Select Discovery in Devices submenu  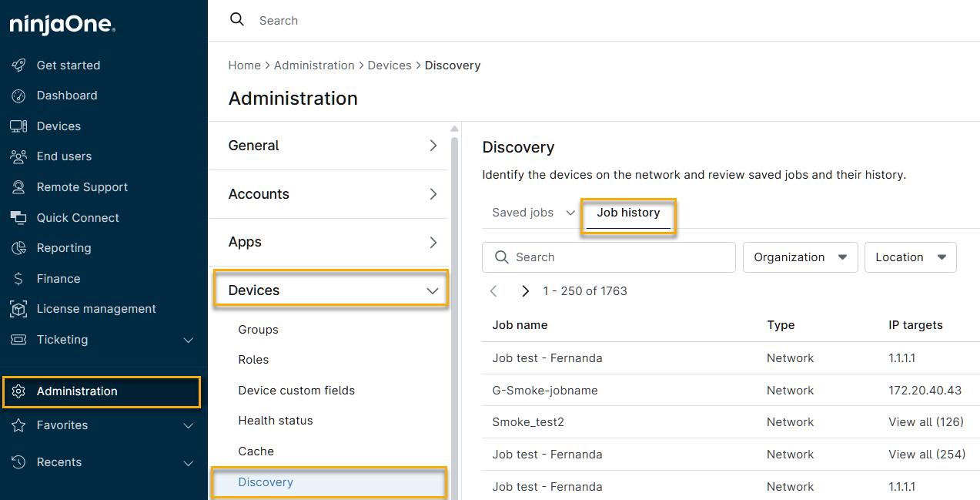click(330, 482)
